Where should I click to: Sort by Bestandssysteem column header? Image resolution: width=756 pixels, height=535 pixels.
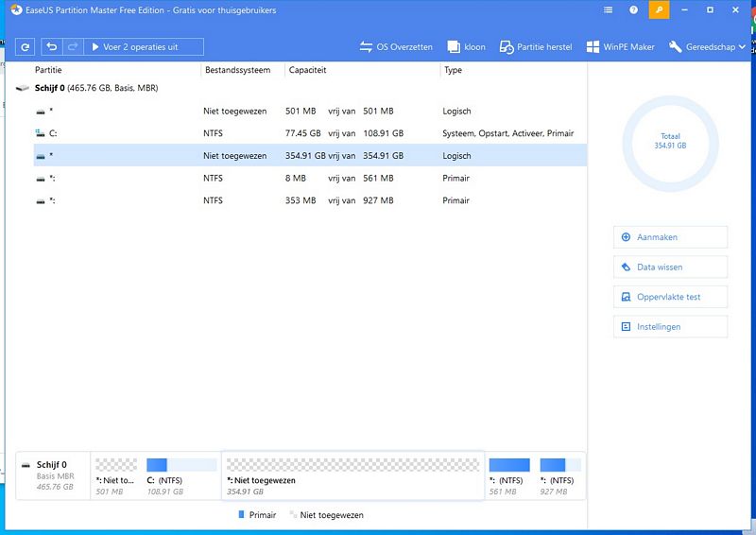[238, 70]
